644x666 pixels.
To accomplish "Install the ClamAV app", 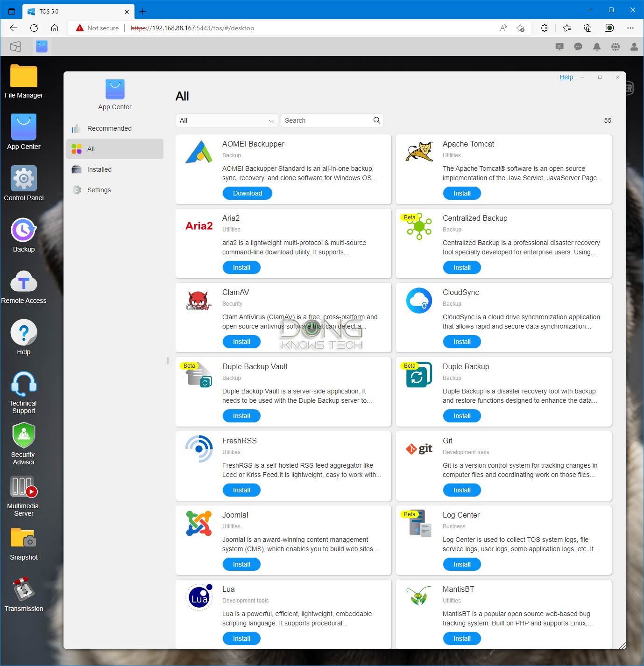I will pos(241,342).
